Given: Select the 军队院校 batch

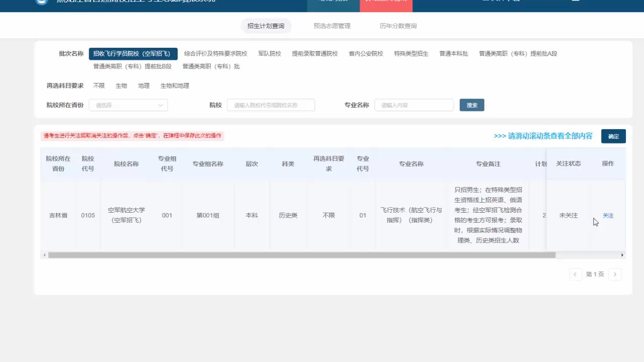Looking at the screenshot, I should click(270, 54).
